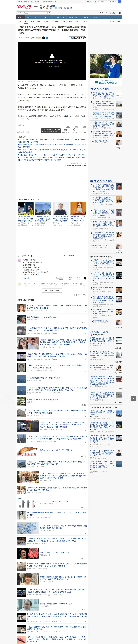Click the コメントを書く button
The height and width of the screenshot is (644, 138).
[69, 255]
